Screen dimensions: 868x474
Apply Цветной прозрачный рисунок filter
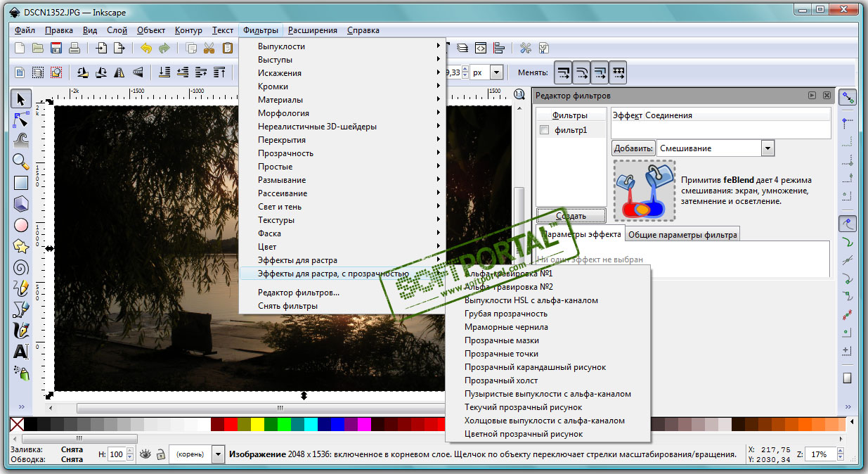pos(548,434)
